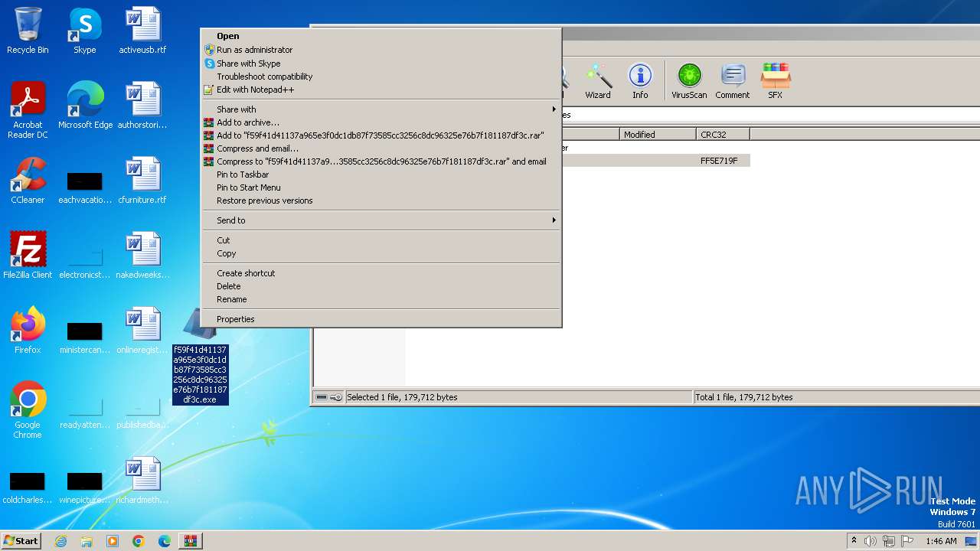Screen dimensions: 980x551
Task: Open the Comment tool in WinRAR
Action: pyautogui.click(x=733, y=81)
